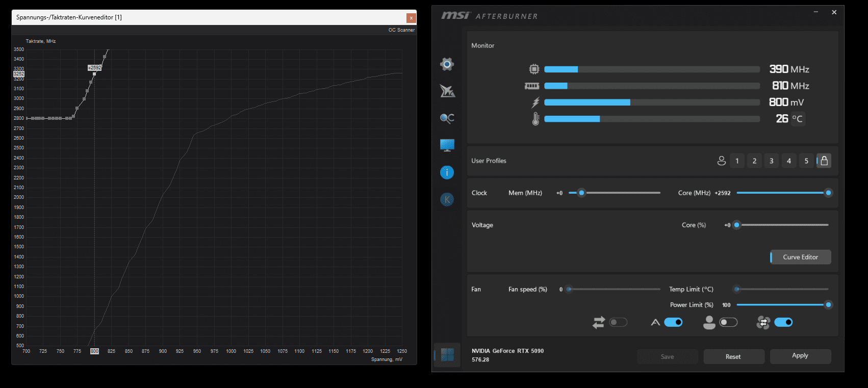
Task: Click the MSI Afterburner logo
Action: (x=490, y=16)
